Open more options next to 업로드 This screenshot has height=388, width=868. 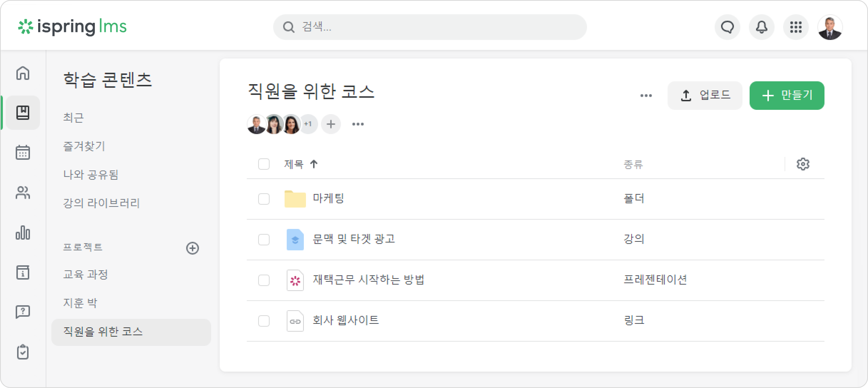tap(646, 96)
